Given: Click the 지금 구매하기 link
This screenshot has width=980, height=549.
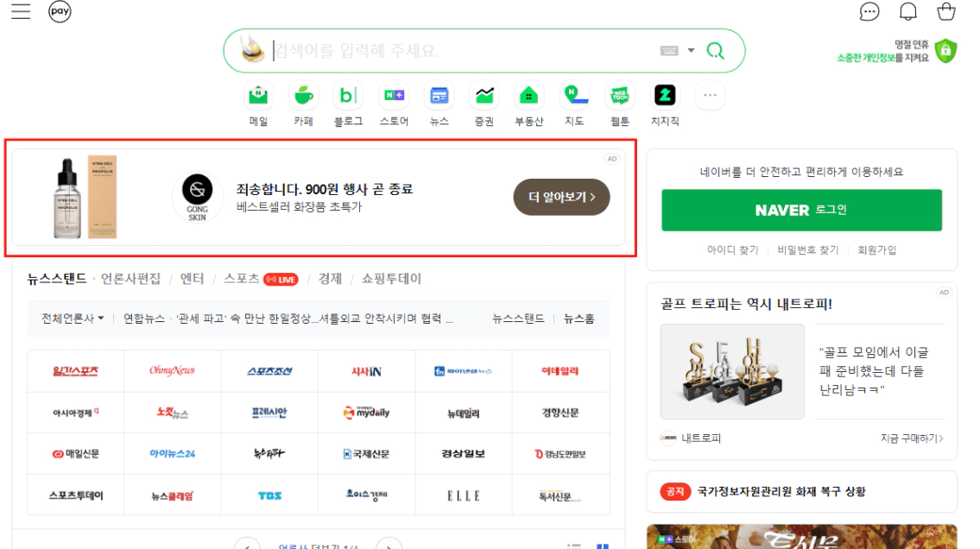Looking at the screenshot, I should [x=912, y=439].
